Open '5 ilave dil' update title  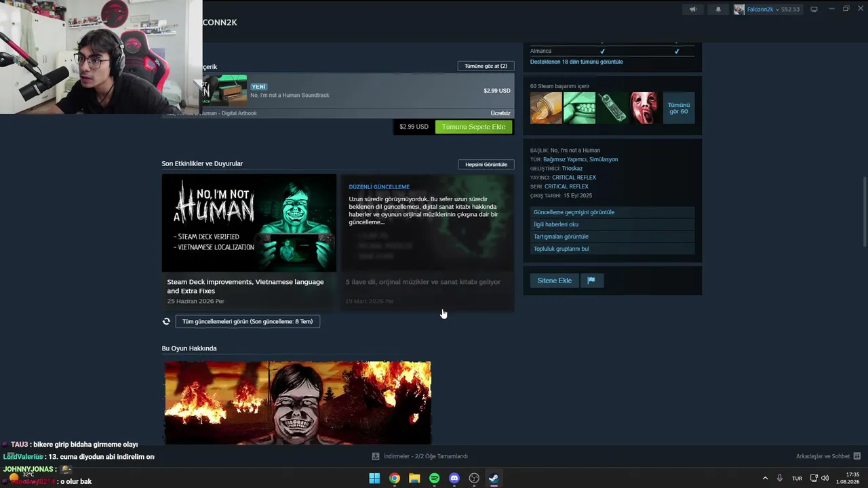tap(423, 282)
